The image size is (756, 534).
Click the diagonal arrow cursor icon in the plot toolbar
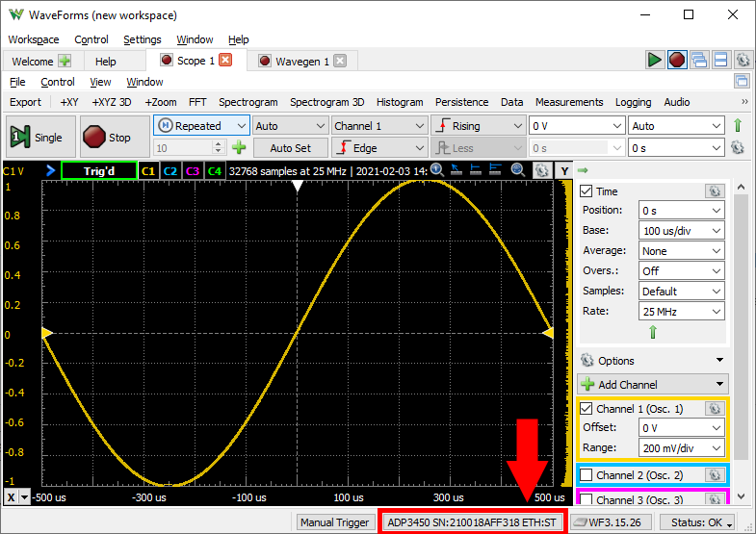pyautogui.click(x=456, y=169)
